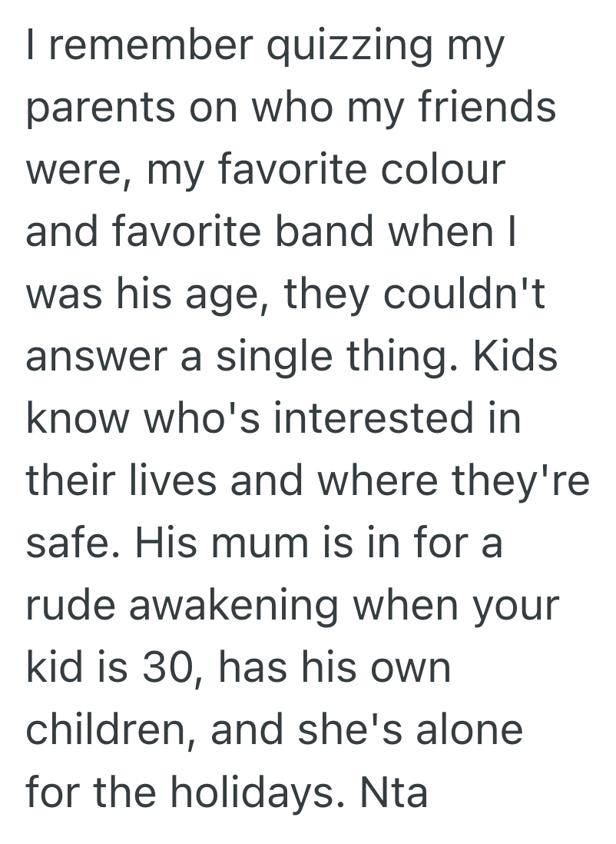
Task: Select the word "children"
Action: (x=108, y=729)
